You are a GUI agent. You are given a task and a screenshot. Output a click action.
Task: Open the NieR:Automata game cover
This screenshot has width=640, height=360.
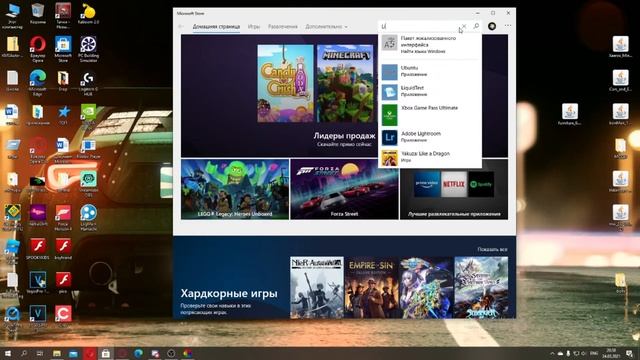tap(317, 287)
